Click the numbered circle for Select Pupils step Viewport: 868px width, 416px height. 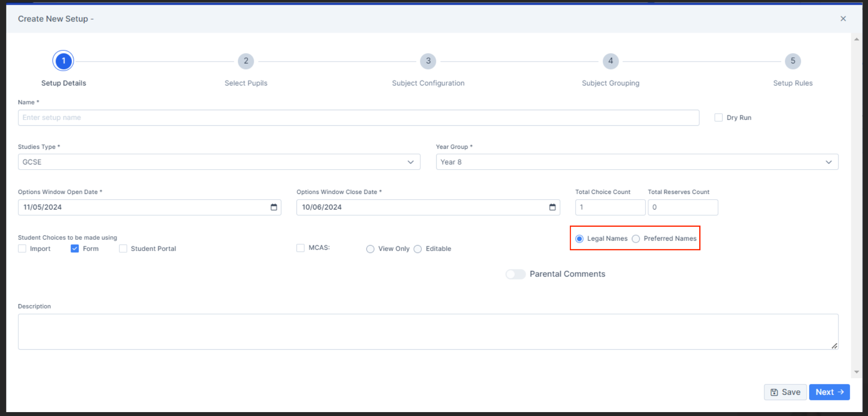(x=246, y=61)
